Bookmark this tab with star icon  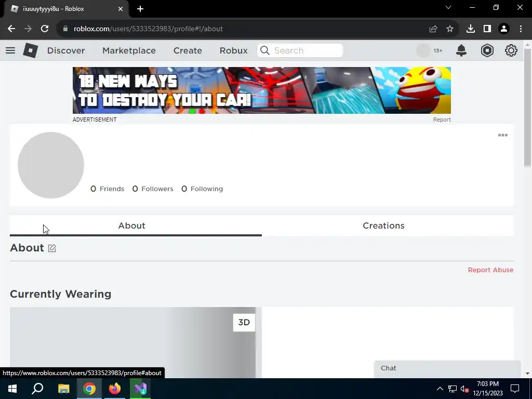[450, 29]
